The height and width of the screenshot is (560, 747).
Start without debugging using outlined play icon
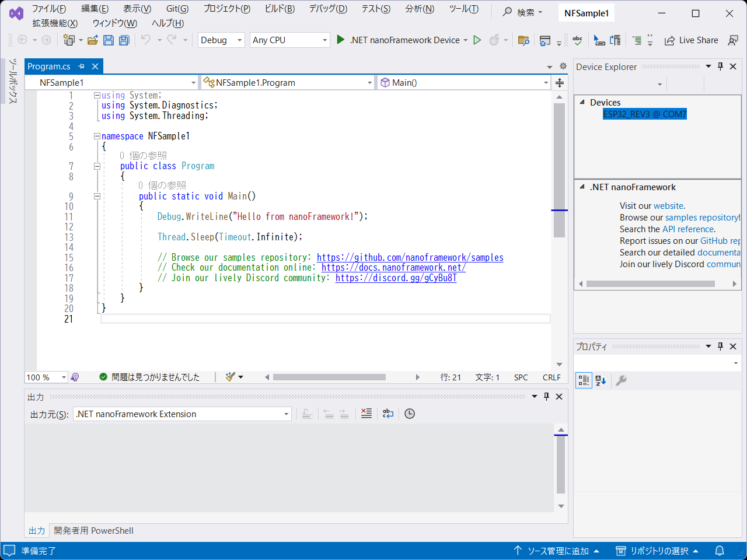477,40
